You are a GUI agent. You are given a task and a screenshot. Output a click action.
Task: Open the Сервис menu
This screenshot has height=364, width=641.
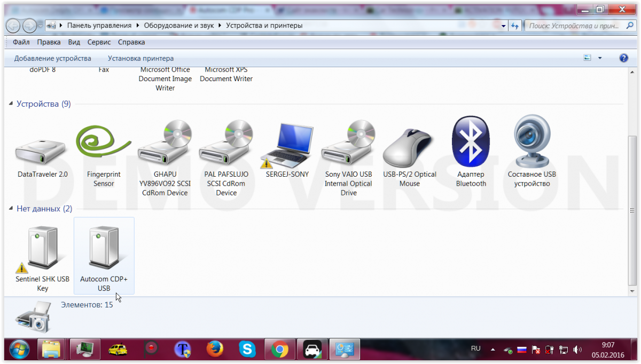click(99, 42)
